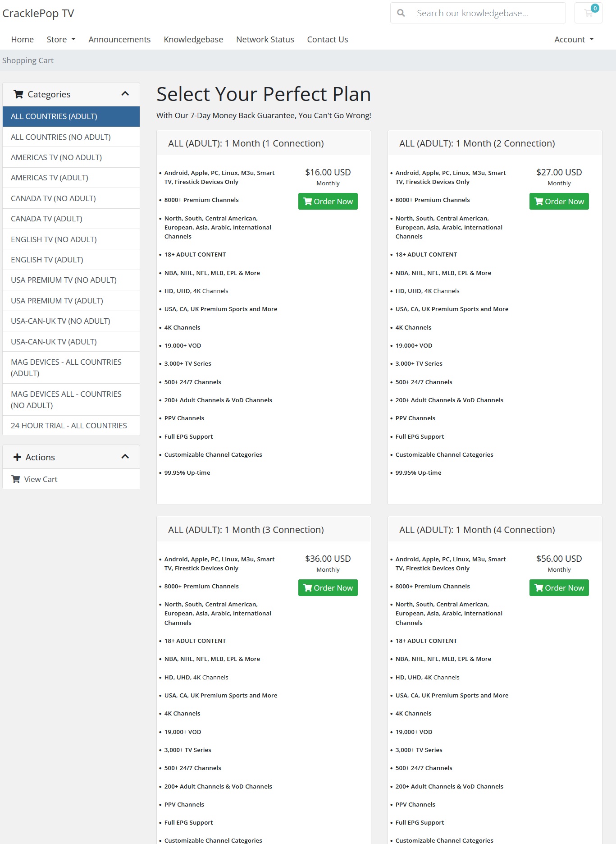Click the Select Your Perfect Plan heading

tap(264, 94)
